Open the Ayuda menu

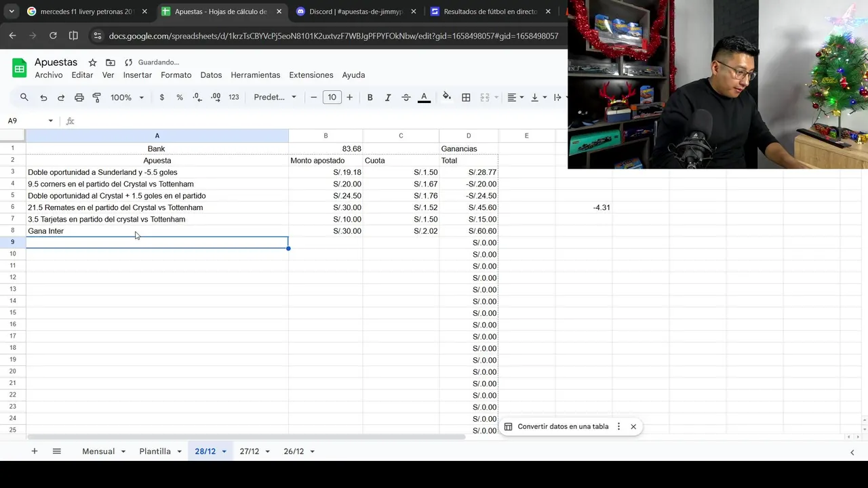point(353,75)
